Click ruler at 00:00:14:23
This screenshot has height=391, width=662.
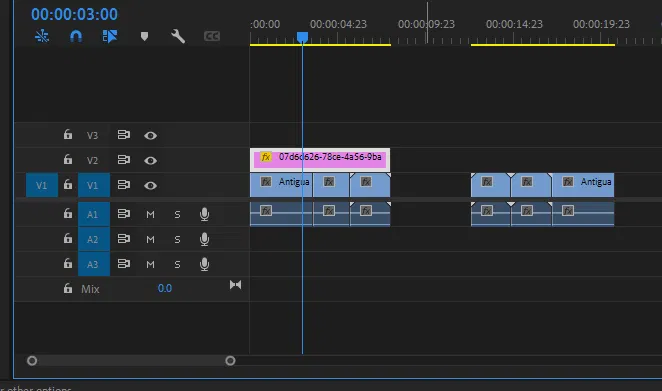tap(514, 24)
